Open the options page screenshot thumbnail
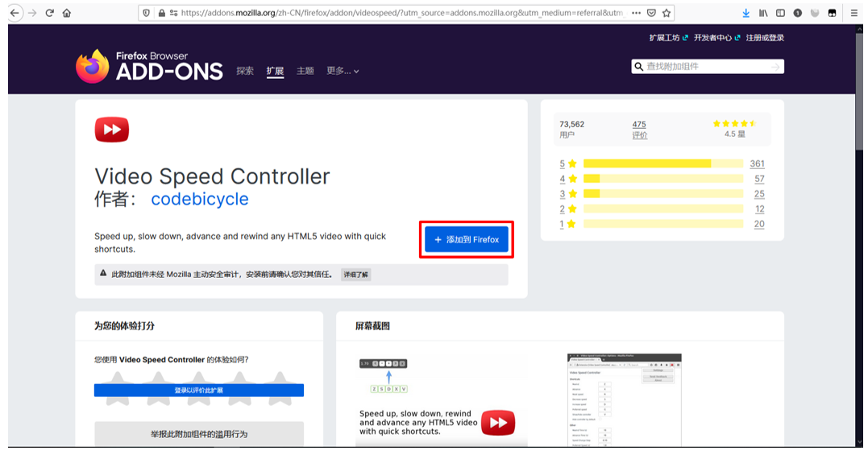Screen dimensions: 868x451 [625, 399]
